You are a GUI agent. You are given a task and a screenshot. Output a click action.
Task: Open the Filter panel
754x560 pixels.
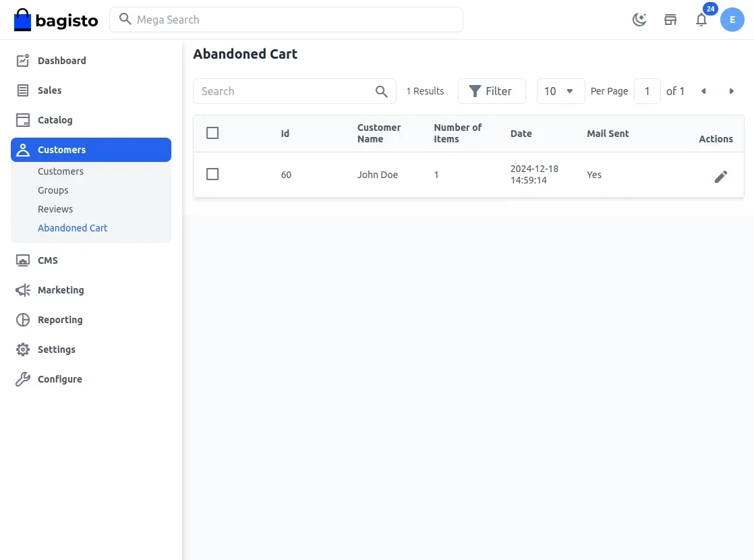tap(492, 91)
